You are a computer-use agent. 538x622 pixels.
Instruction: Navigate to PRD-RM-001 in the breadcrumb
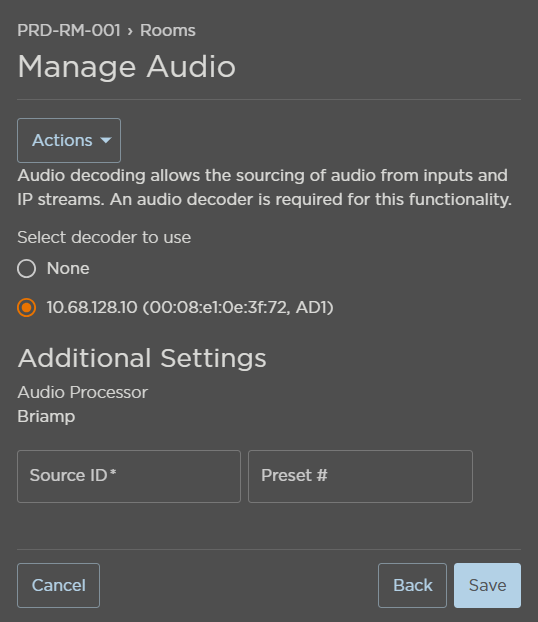click(69, 31)
